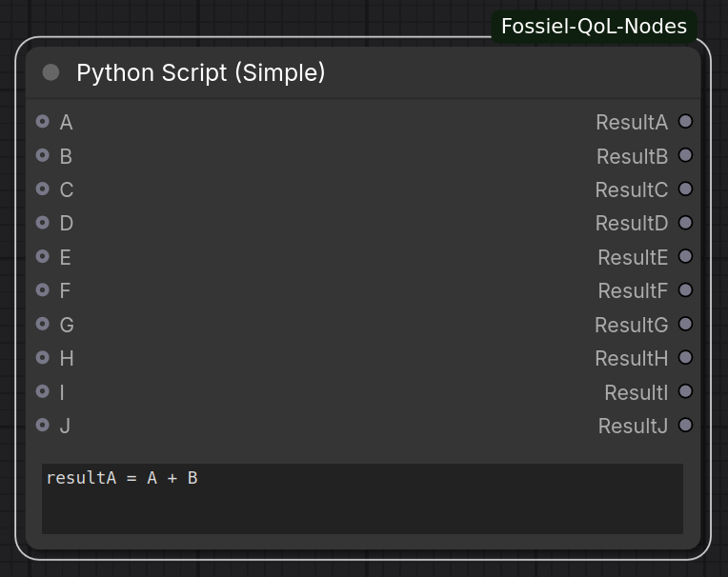The width and height of the screenshot is (728, 577).
Task: Click ResultF output socket
Action: coord(685,289)
